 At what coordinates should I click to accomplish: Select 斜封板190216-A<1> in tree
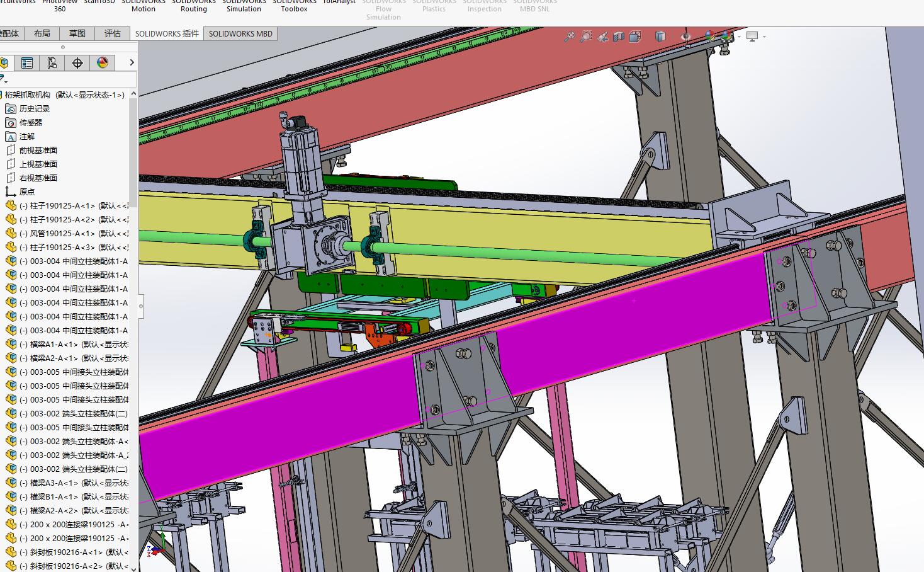pos(67,552)
